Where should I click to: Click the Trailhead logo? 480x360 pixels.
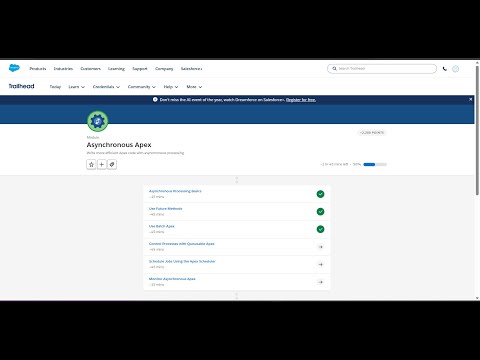21,86
